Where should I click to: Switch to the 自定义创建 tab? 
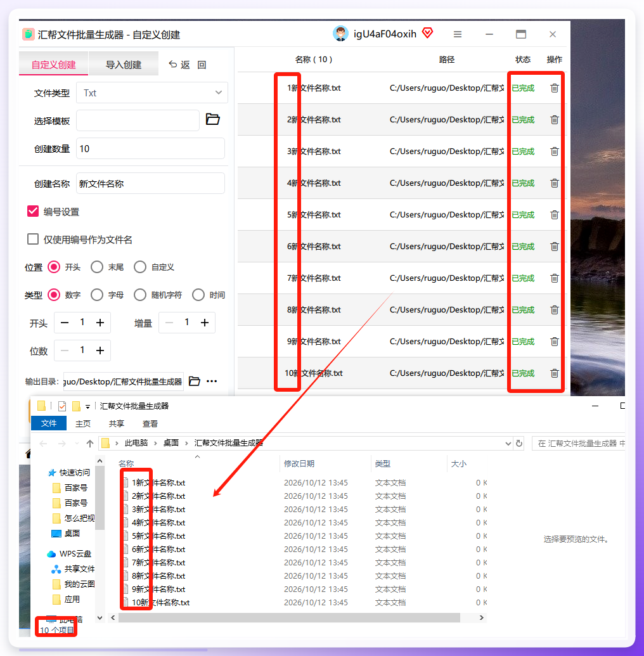54,65
